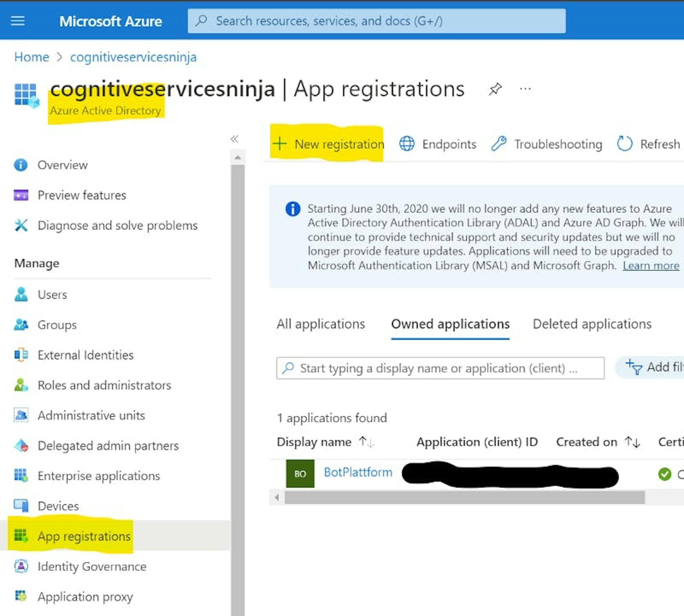This screenshot has height=616, width=684.
Task: Click New registration button
Action: click(328, 144)
